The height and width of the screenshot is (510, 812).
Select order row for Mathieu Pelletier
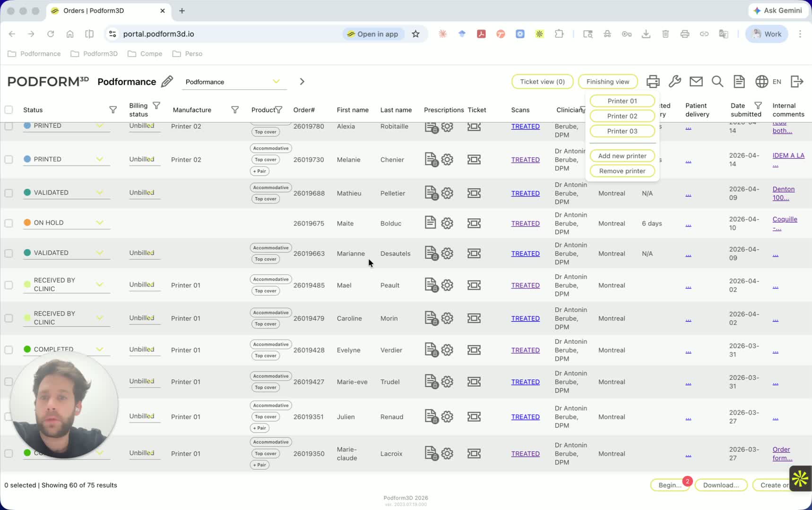pos(9,193)
